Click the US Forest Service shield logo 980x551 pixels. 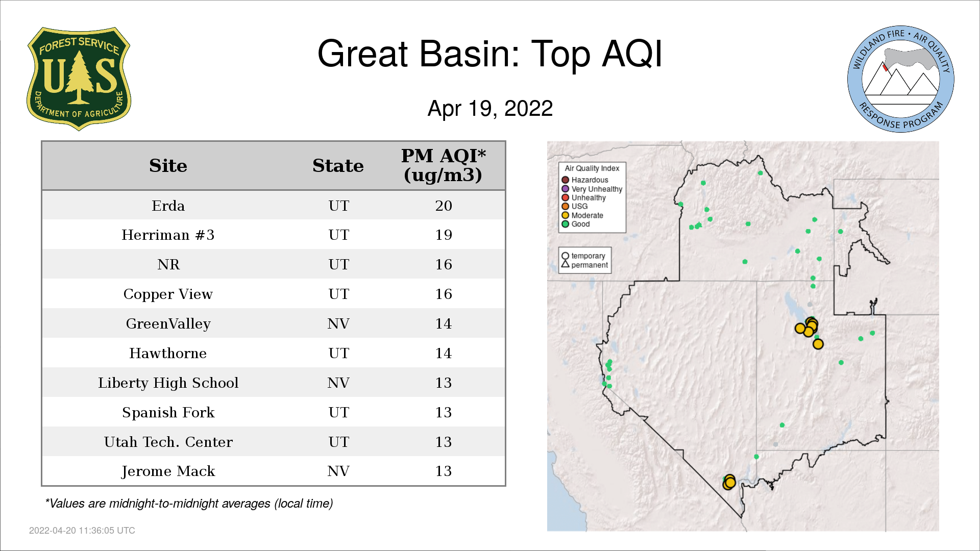point(79,79)
